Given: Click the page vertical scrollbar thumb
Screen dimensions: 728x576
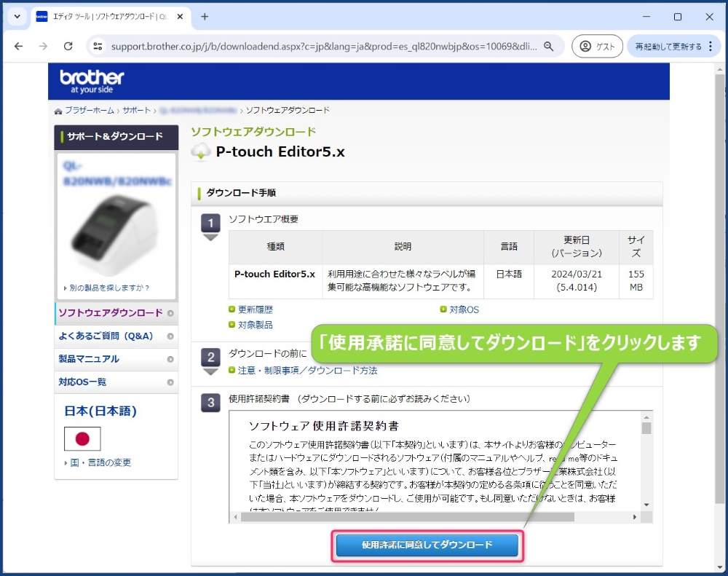Looking at the screenshot, I should (720, 288).
